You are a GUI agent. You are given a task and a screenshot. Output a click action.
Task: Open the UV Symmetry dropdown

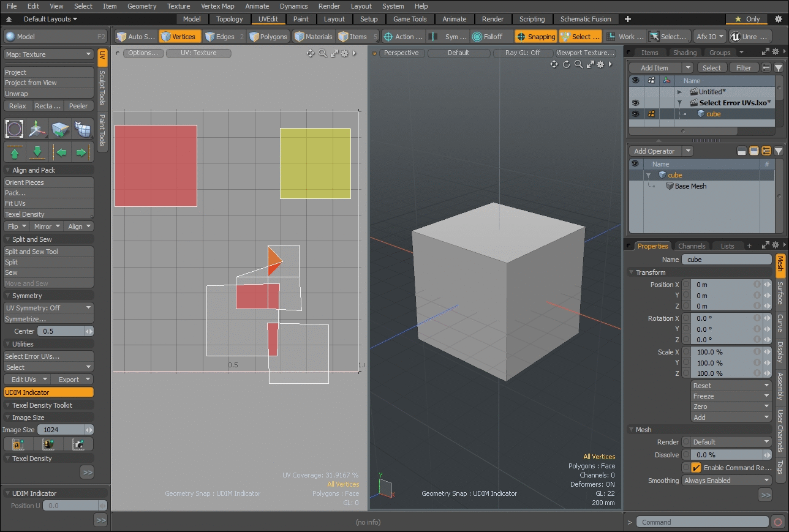click(x=48, y=308)
